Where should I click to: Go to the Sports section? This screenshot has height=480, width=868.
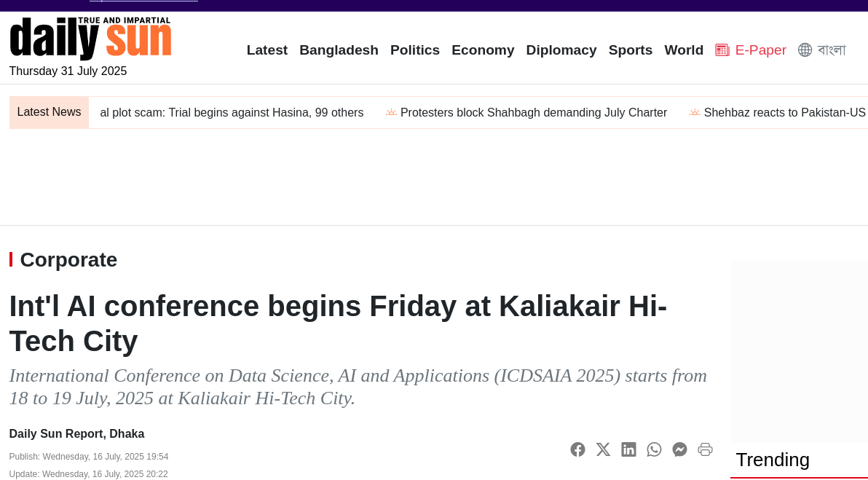[631, 50]
